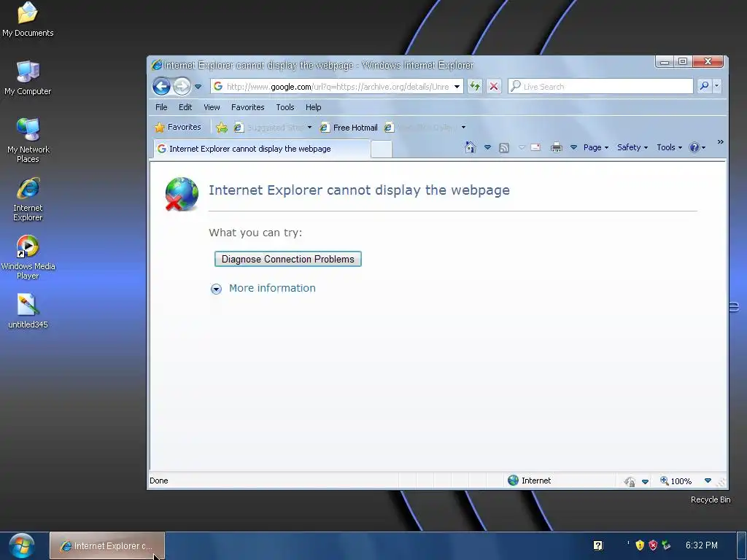Expand the Print options dropdown arrow
The width and height of the screenshot is (747, 560).
[573, 147]
